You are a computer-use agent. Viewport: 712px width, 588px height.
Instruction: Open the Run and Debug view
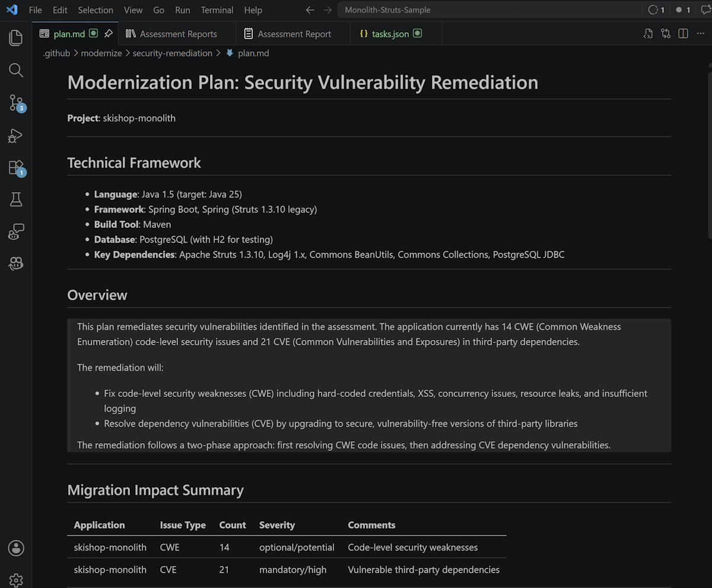click(16, 136)
